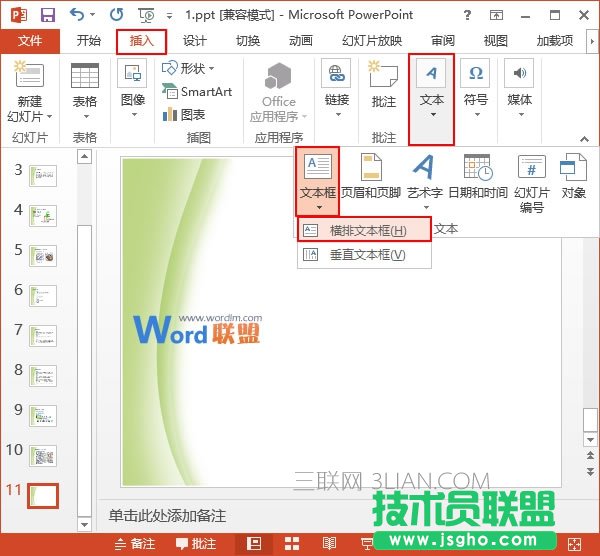Switch to the 审阅 tab

443,41
